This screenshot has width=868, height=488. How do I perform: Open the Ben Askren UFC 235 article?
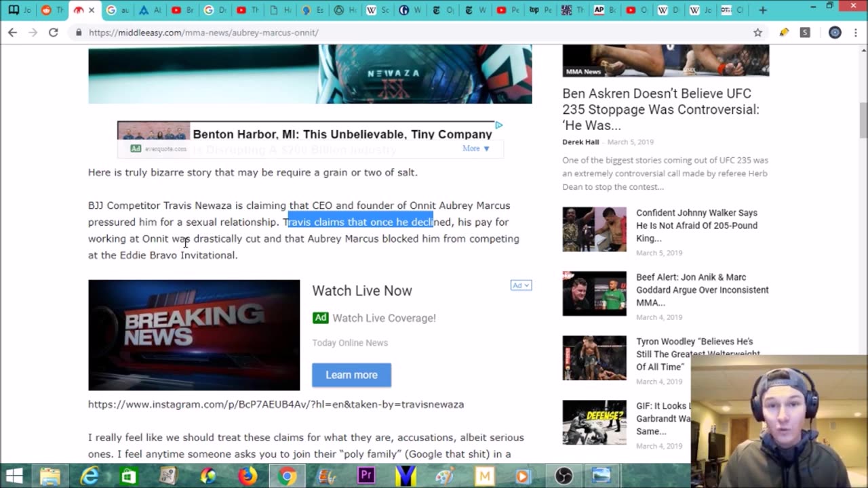660,109
